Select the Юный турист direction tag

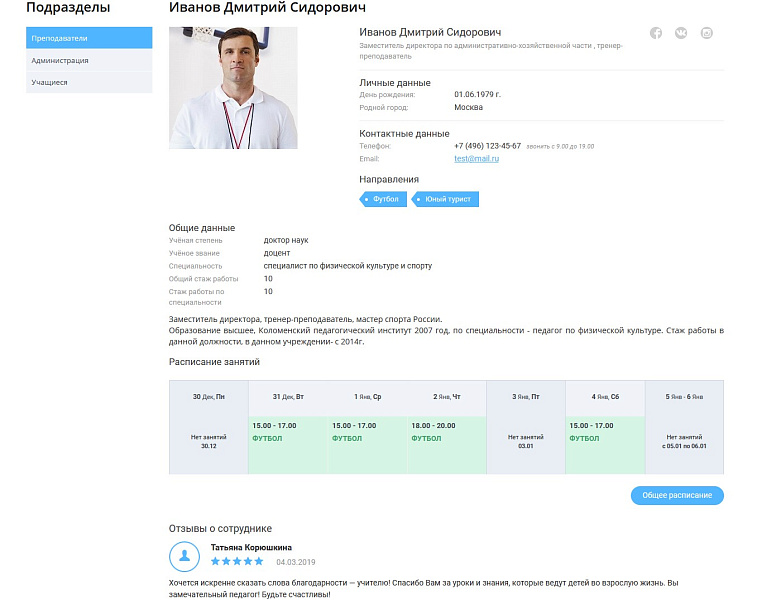click(x=445, y=199)
